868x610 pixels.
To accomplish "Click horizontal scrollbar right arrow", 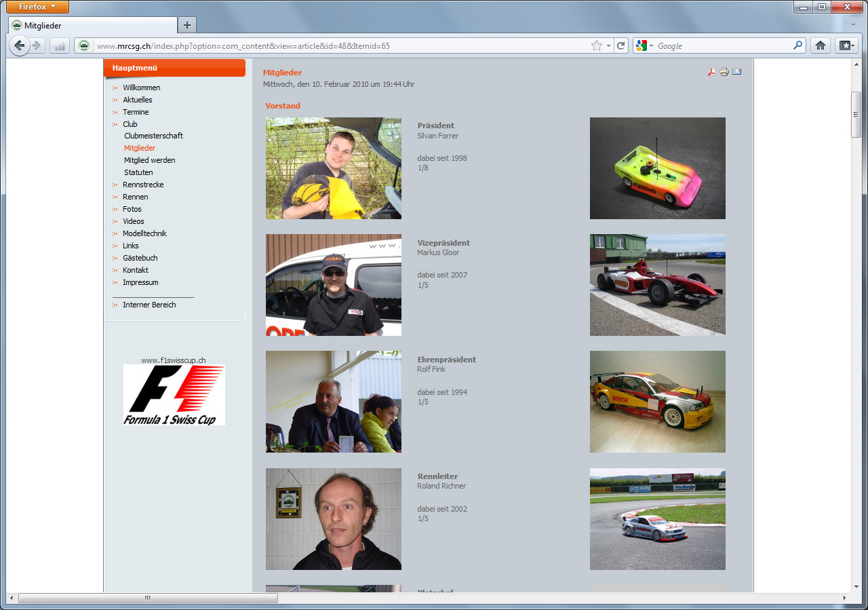I will tap(844, 598).
